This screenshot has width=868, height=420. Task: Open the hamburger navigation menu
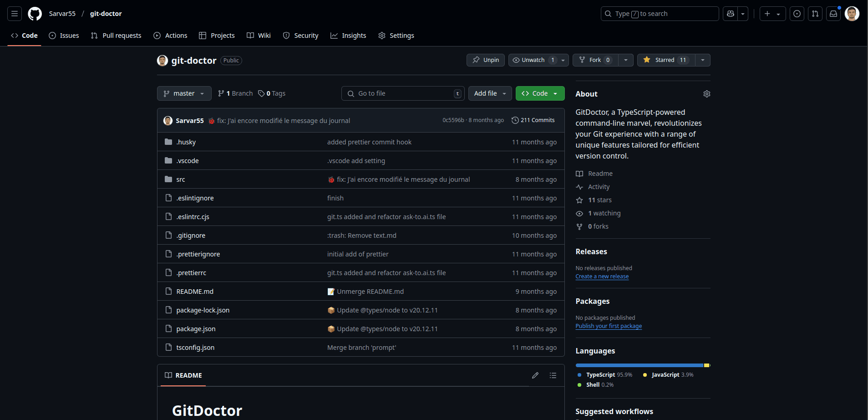pos(15,14)
